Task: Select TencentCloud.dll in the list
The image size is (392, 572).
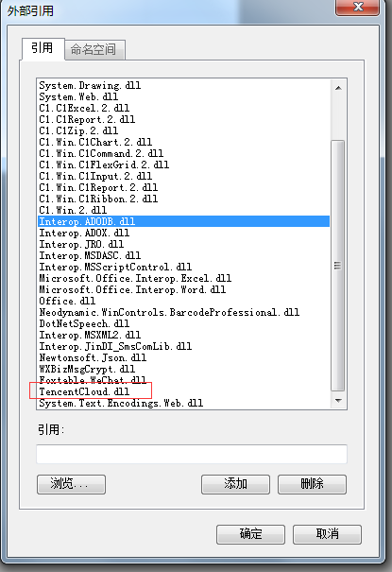Action: click(183, 391)
